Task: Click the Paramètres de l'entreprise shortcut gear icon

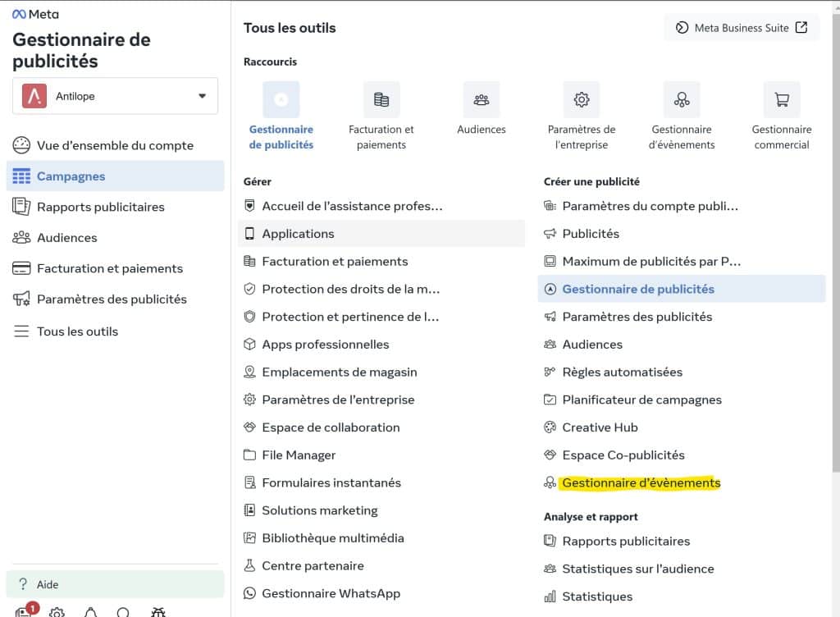Action: coord(582,99)
